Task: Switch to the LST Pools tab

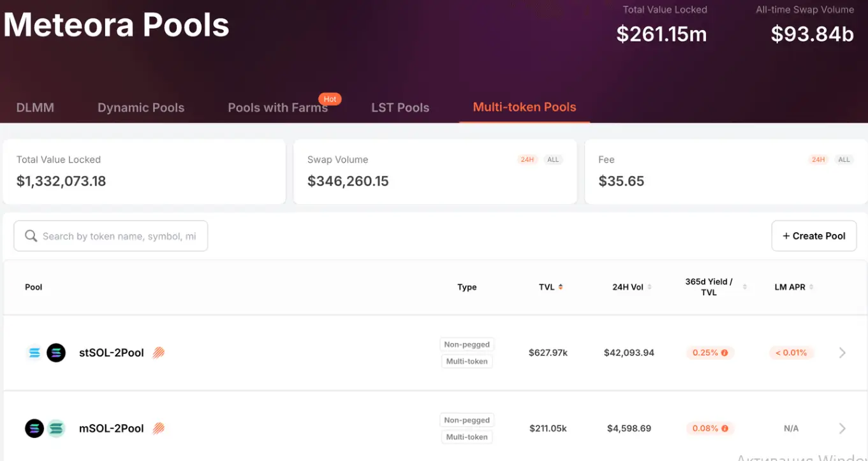Action: coord(400,108)
